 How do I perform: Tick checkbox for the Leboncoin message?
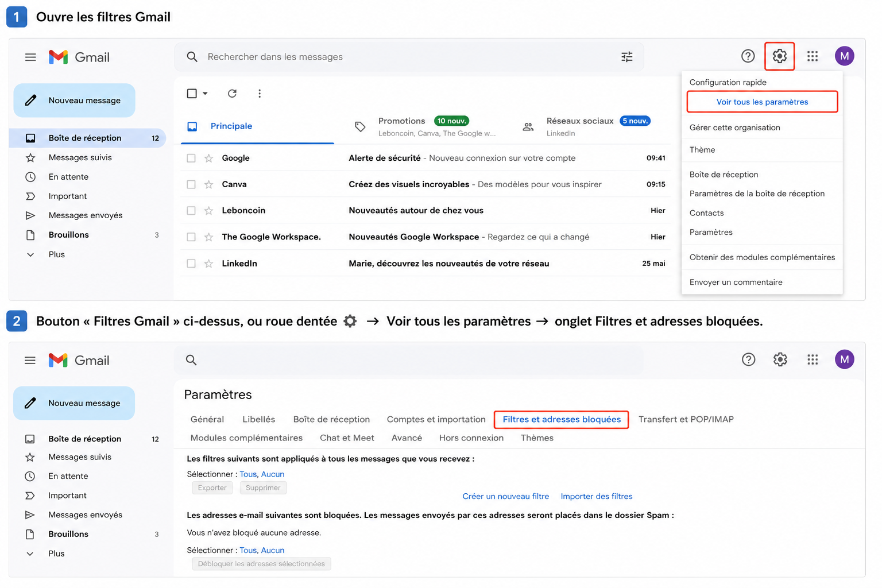tap(191, 211)
